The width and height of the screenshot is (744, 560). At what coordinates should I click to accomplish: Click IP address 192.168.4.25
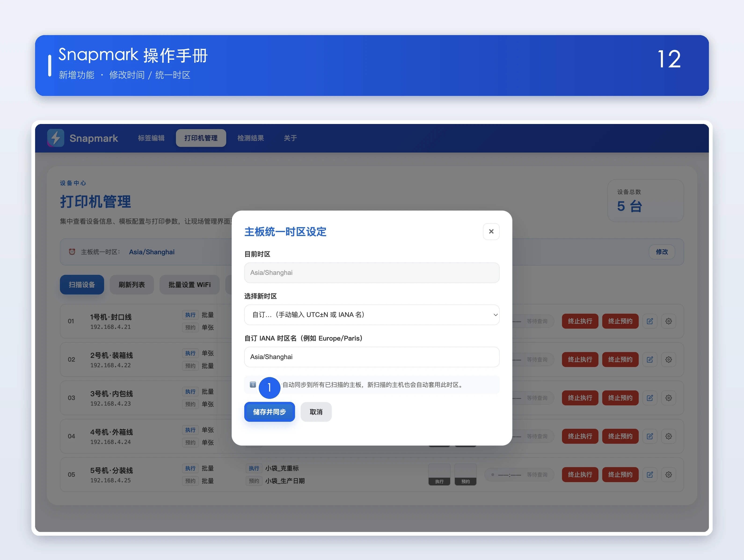[x=110, y=480]
